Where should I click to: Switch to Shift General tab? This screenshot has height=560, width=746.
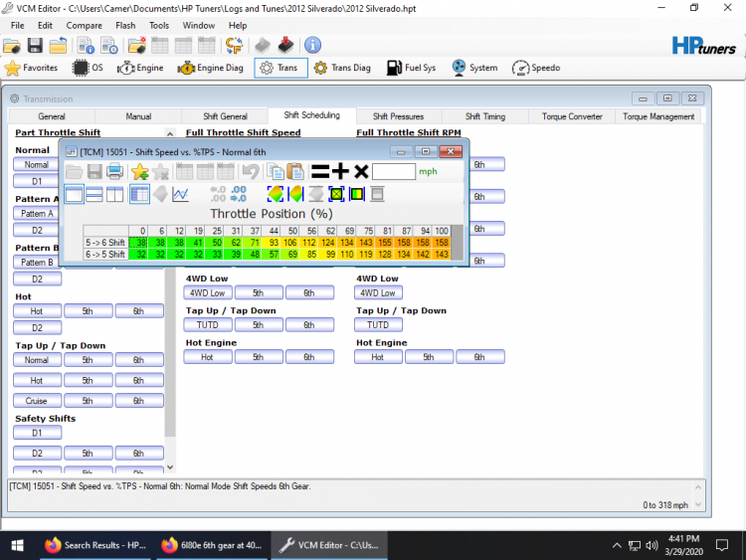[x=225, y=116]
